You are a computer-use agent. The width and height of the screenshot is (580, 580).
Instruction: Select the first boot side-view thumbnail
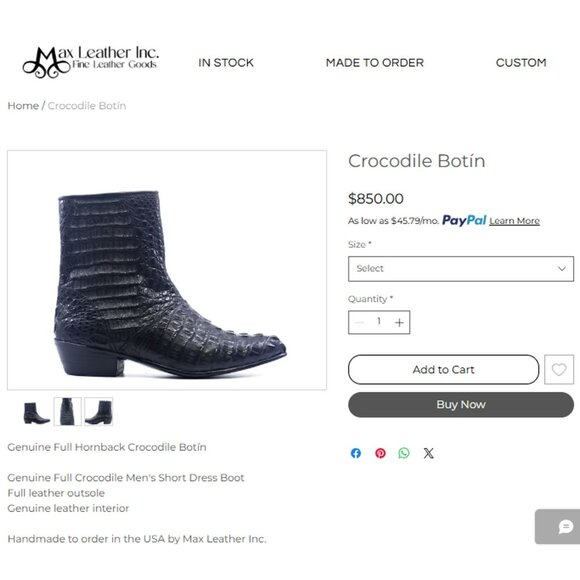[x=37, y=412]
